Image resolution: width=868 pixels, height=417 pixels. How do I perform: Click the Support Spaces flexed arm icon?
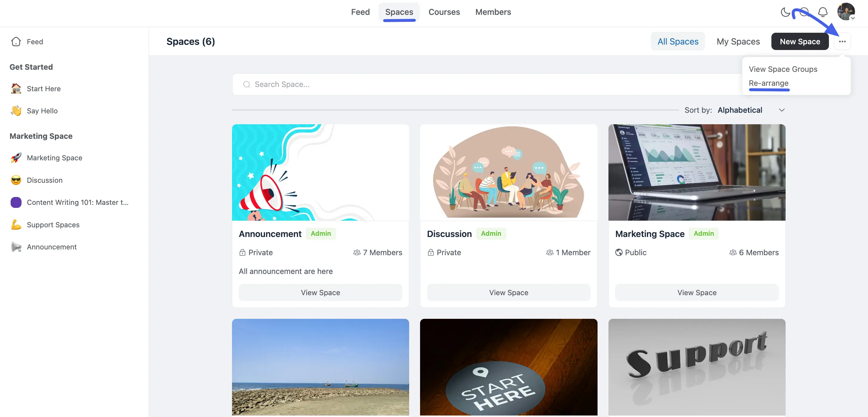click(16, 225)
